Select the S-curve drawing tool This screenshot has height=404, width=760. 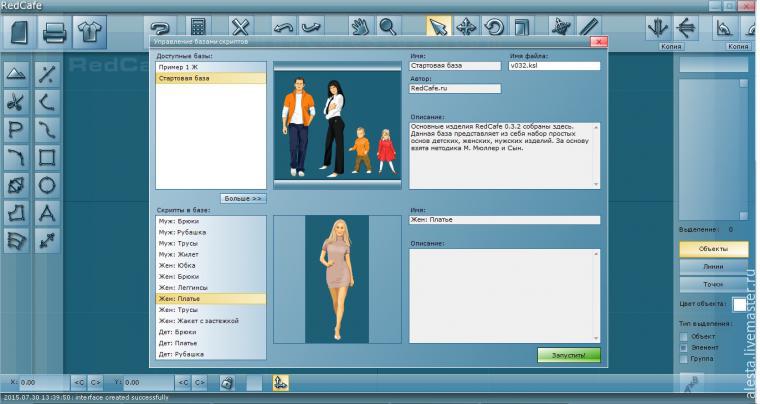click(x=47, y=130)
